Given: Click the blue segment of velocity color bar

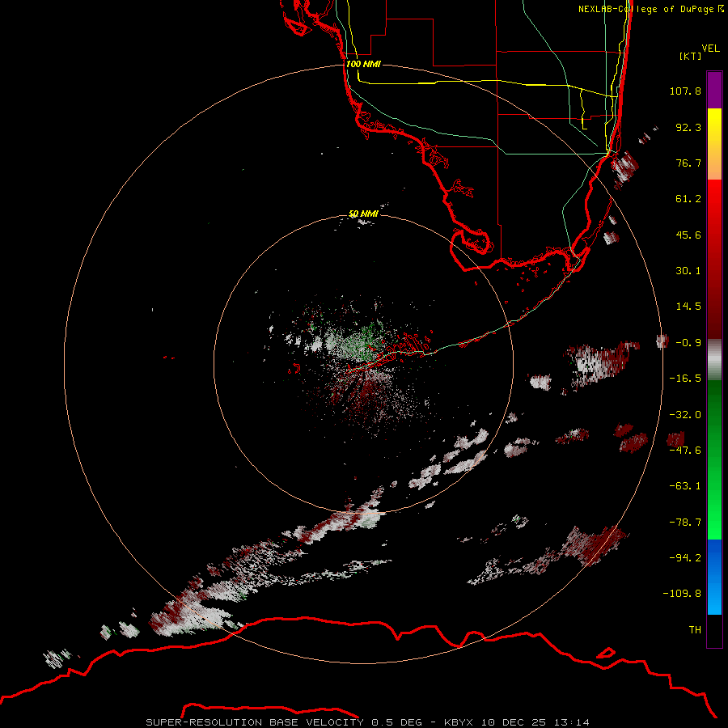Looking at the screenshot, I should tap(714, 577).
